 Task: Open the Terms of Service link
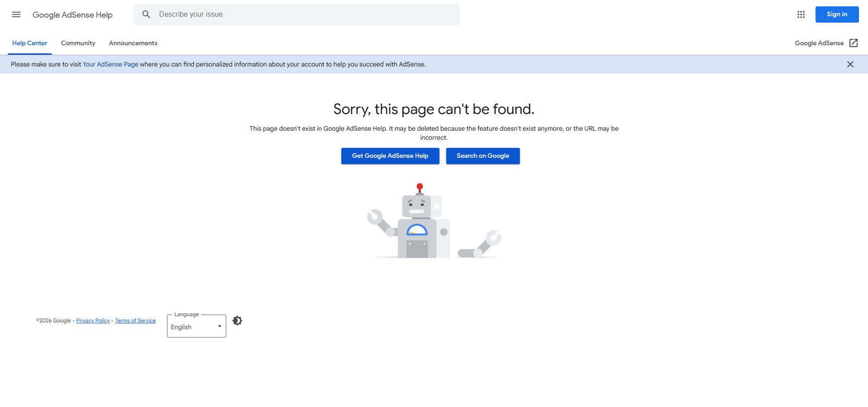(135, 321)
